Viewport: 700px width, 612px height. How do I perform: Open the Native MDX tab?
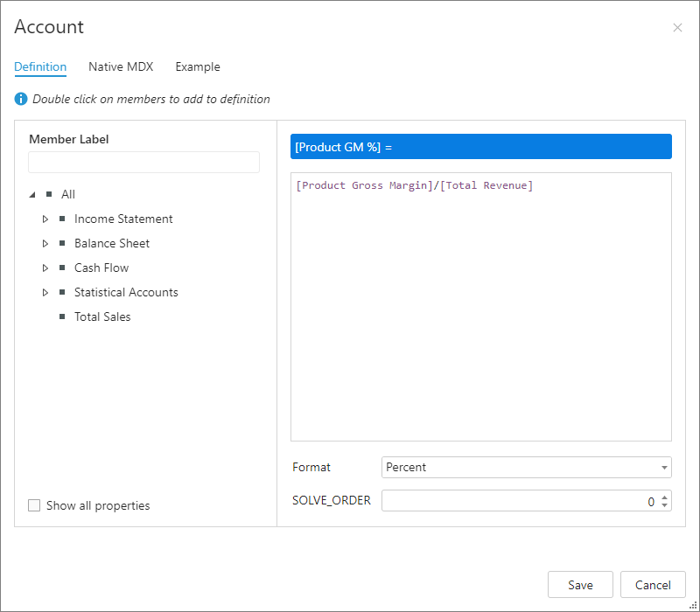pos(121,67)
